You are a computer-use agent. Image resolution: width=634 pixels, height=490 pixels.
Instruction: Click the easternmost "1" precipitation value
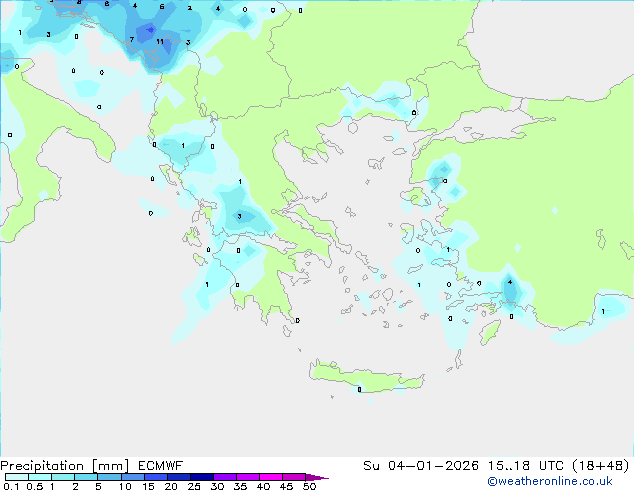[x=602, y=311]
